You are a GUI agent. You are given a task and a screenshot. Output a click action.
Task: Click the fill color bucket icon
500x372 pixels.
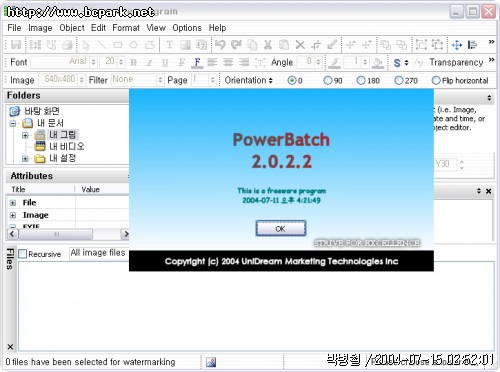coord(378,63)
